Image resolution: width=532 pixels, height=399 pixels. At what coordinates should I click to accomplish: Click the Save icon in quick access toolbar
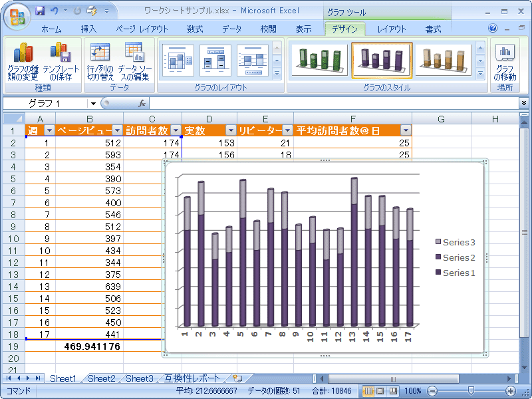(40, 11)
